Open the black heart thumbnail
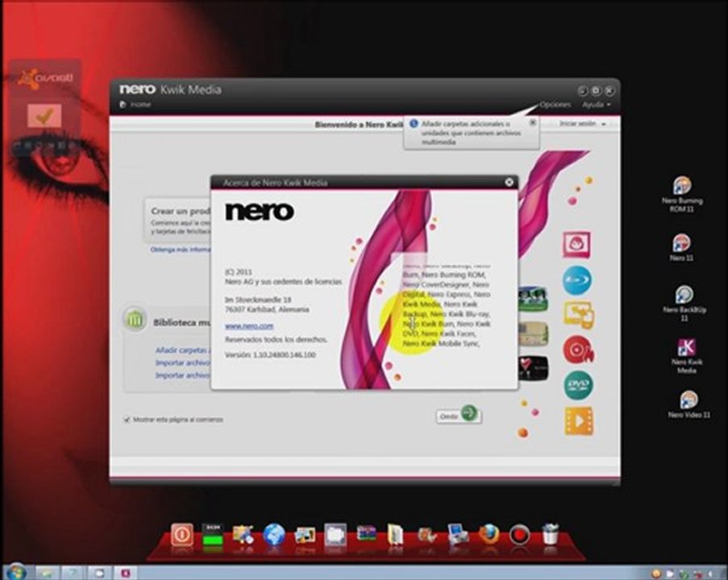Screen dimensions: 728x580 point(533,368)
